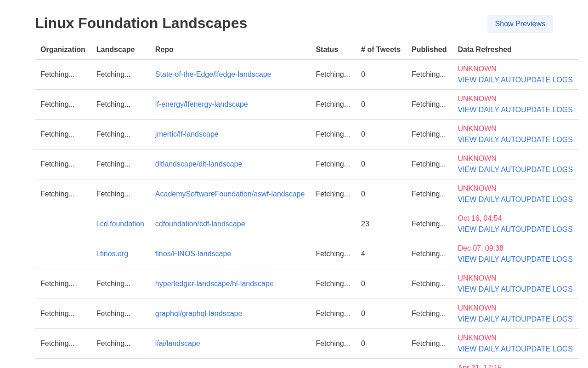Open lf-energy/lfenergy-landscape repo link
The image size is (588, 368).
coord(201,104)
